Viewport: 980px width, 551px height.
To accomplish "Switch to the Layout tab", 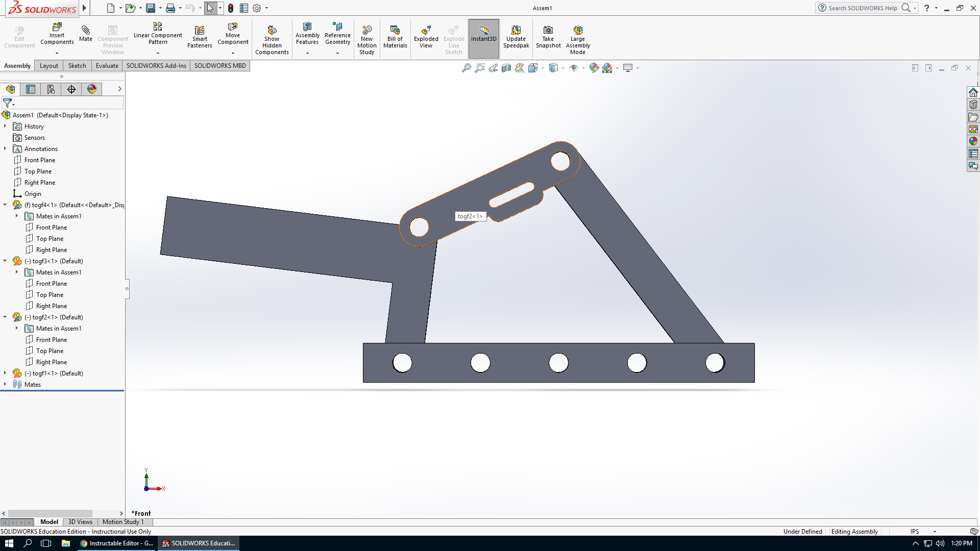I will pyautogui.click(x=49, y=65).
